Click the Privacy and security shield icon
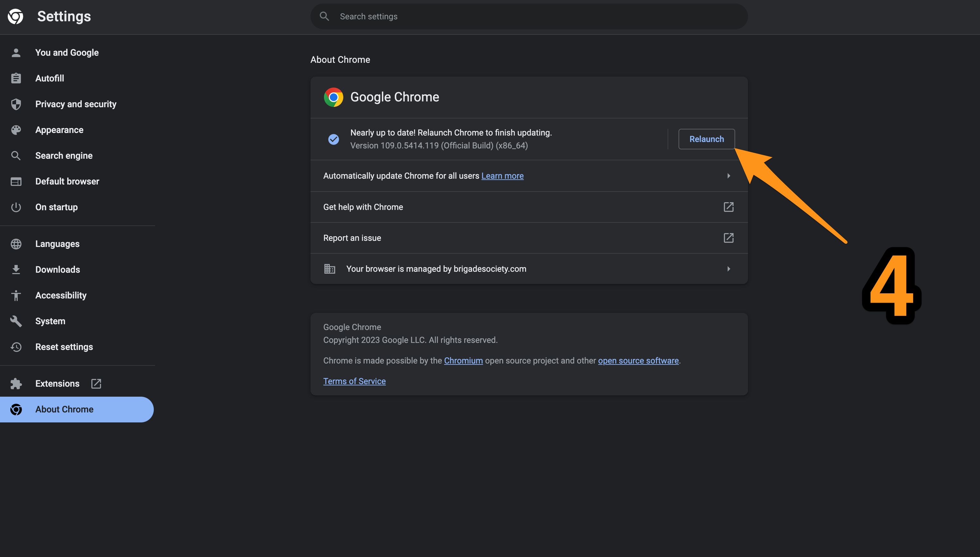 (x=16, y=104)
